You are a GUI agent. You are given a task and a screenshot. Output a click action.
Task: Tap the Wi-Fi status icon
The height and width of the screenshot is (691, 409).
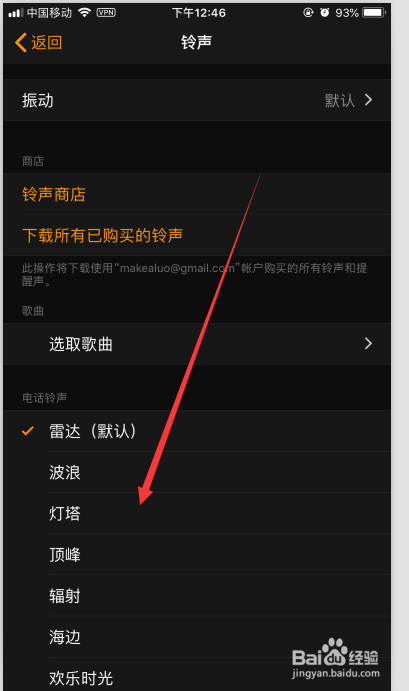coord(84,13)
